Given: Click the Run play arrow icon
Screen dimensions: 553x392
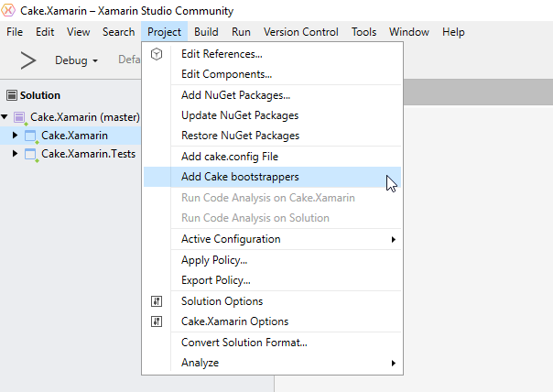Looking at the screenshot, I should click(x=28, y=60).
